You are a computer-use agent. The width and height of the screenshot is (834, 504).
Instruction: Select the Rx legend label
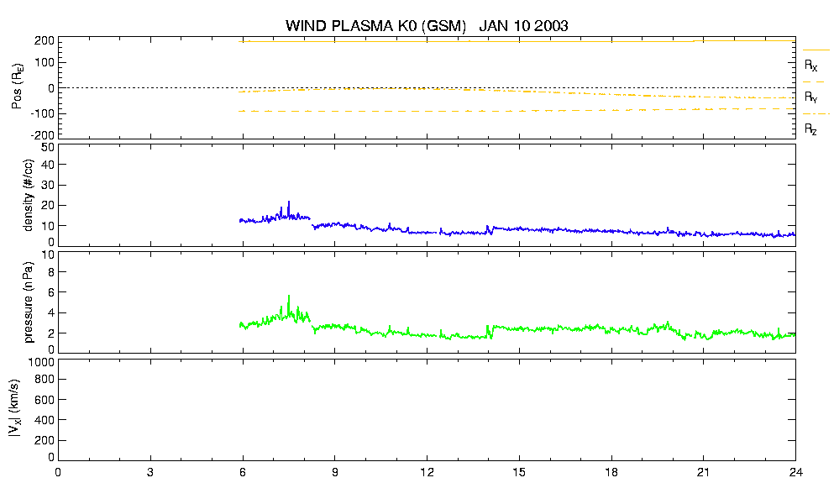pos(810,66)
